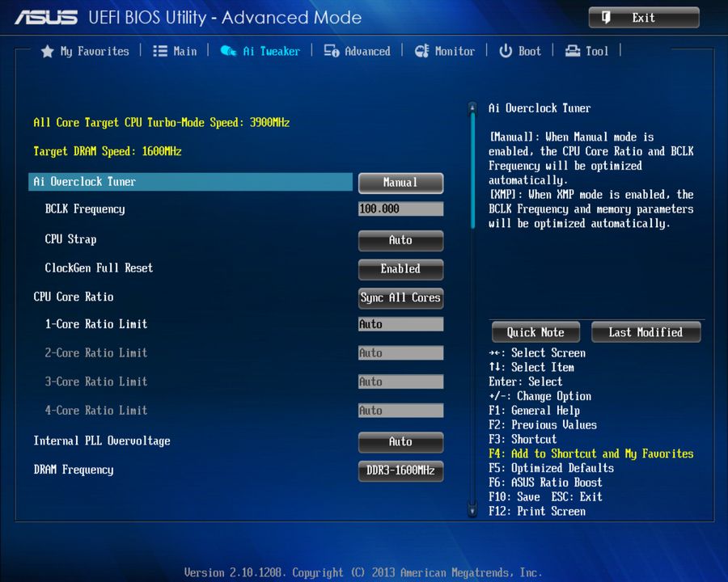The width and height of the screenshot is (728, 582).
Task: Click the Advanced section gear icon
Action: click(x=331, y=50)
